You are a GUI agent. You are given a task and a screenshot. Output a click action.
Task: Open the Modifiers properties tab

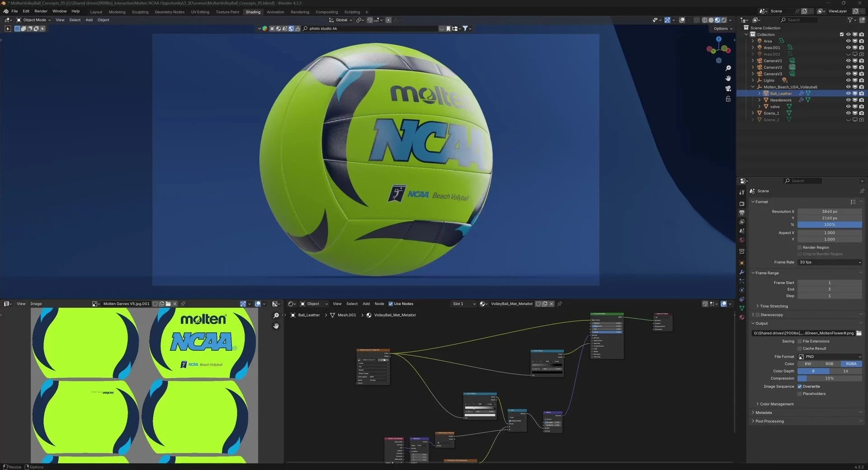click(741, 272)
